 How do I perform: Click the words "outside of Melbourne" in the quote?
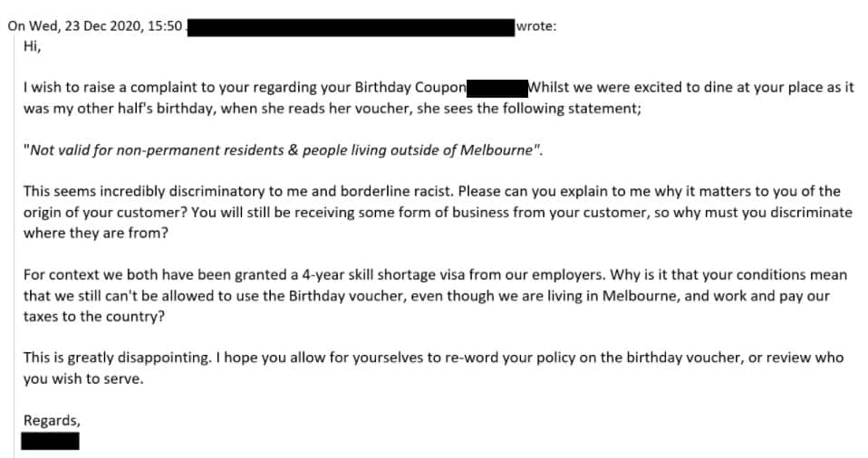pos(468,149)
